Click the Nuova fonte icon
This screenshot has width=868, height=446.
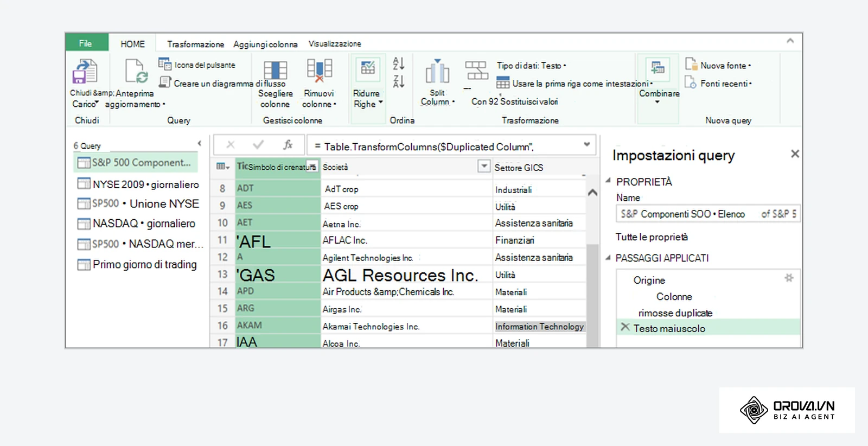pyautogui.click(x=691, y=65)
